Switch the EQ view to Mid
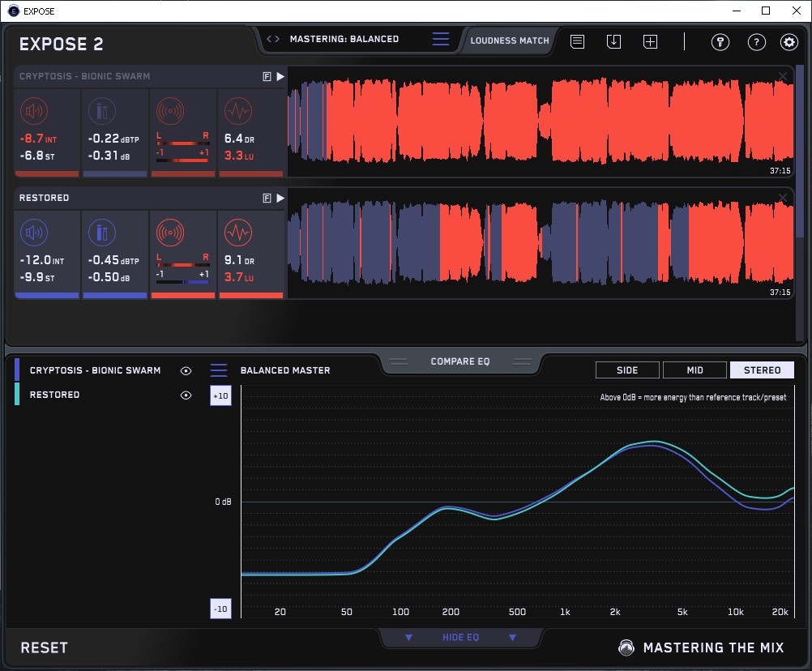 [x=694, y=370]
